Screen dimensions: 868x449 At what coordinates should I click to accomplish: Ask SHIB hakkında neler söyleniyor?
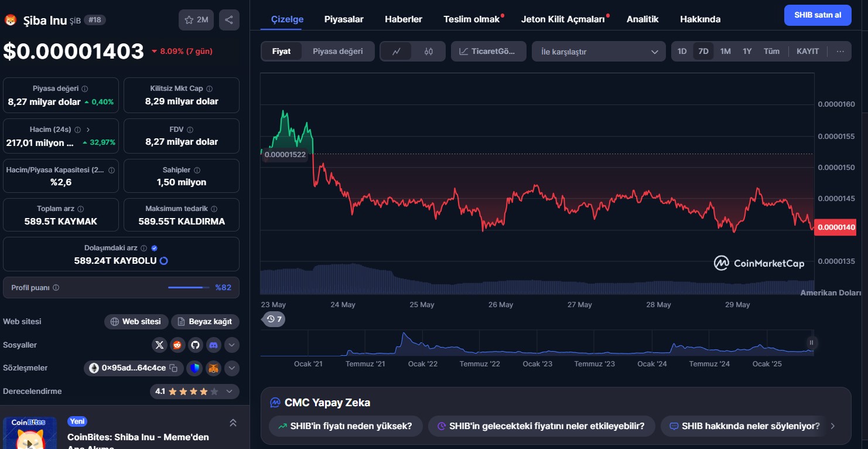(x=744, y=426)
